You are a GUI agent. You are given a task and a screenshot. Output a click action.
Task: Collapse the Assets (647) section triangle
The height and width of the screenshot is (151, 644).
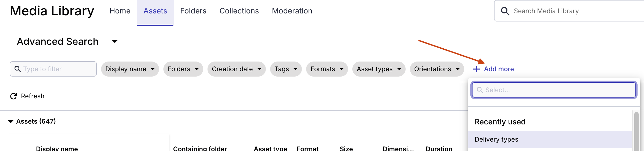[11, 121]
